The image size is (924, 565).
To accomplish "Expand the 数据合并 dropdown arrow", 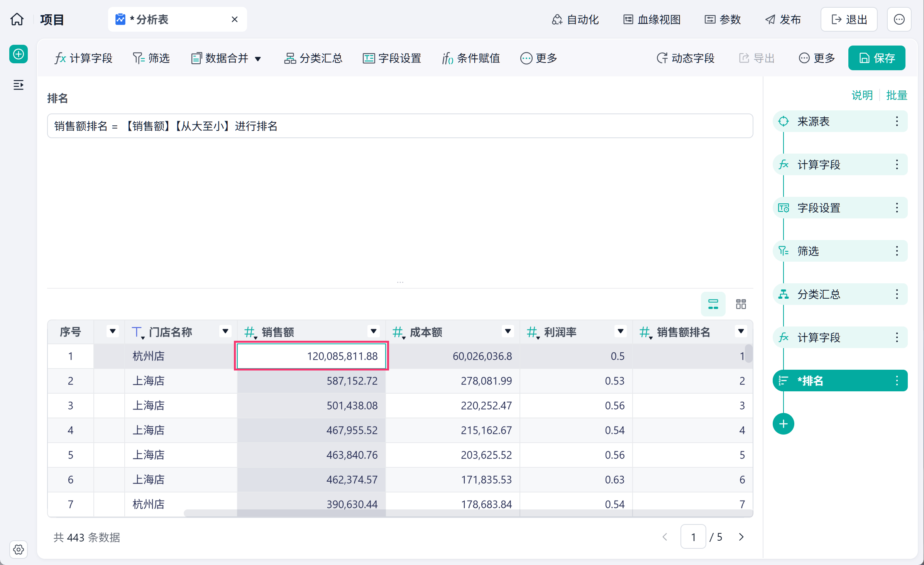I will pyautogui.click(x=258, y=59).
